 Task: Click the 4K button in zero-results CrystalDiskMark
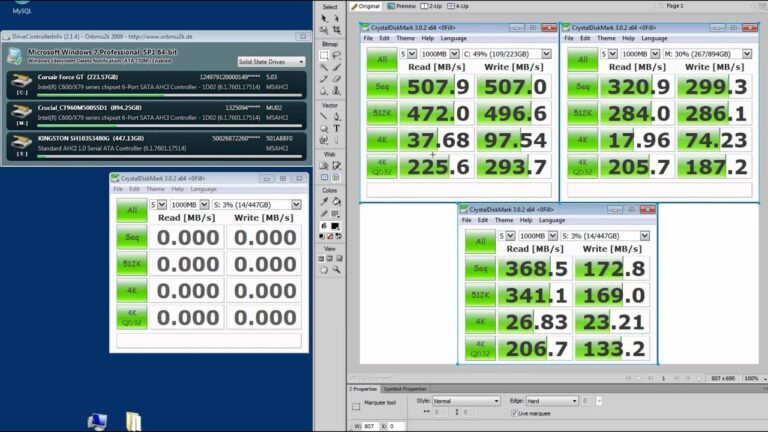tap(132, 290)
